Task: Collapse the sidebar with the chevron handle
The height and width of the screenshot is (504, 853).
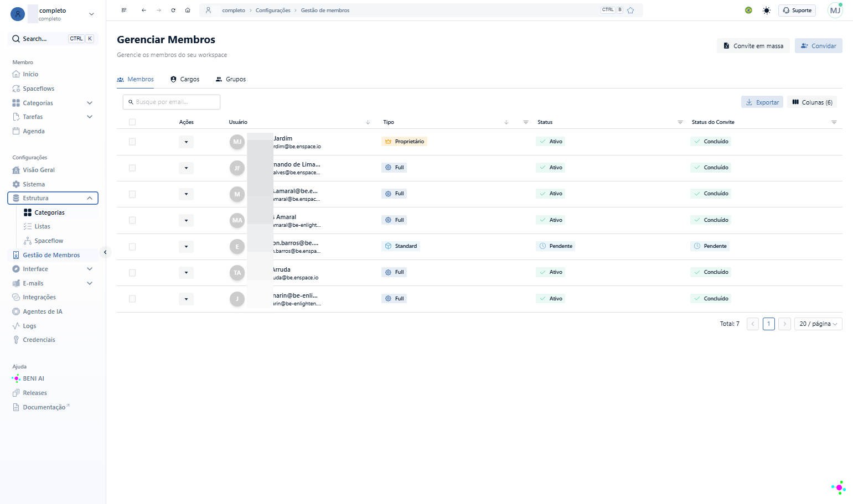Action: (x=105, y=252)
